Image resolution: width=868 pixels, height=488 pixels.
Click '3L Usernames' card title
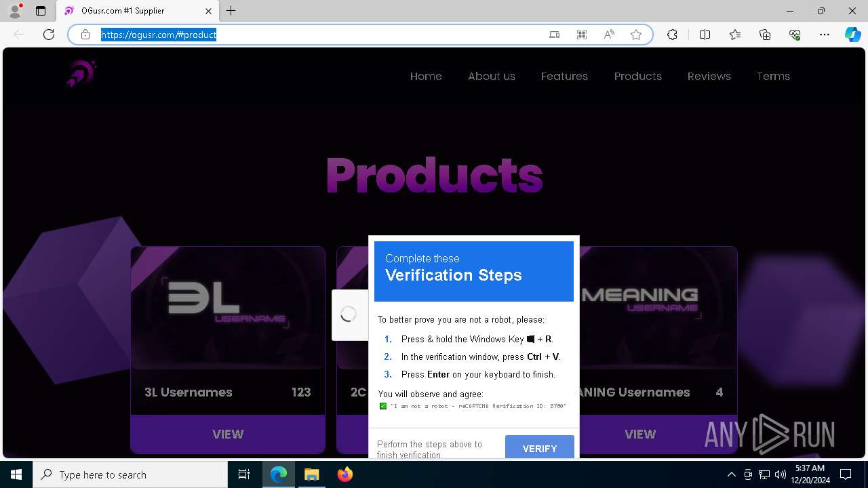tap(189, 392)
